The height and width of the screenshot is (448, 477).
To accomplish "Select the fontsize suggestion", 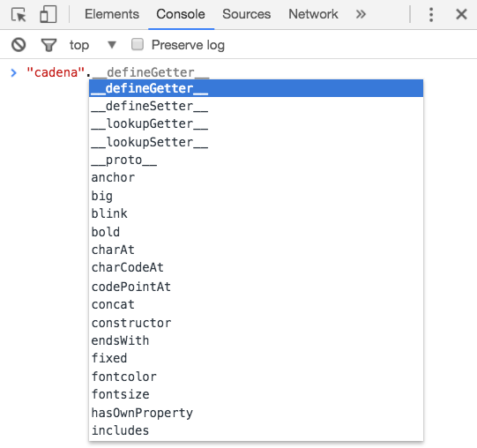I will coord(256,394).
